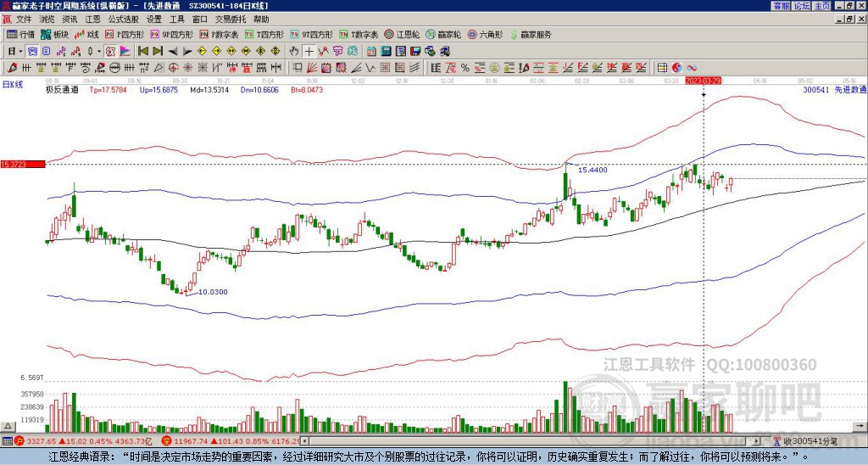This screenshot has height=465, width=868.
Task: Click the red 2023-03-29 date marker
Action: [704, 81]
